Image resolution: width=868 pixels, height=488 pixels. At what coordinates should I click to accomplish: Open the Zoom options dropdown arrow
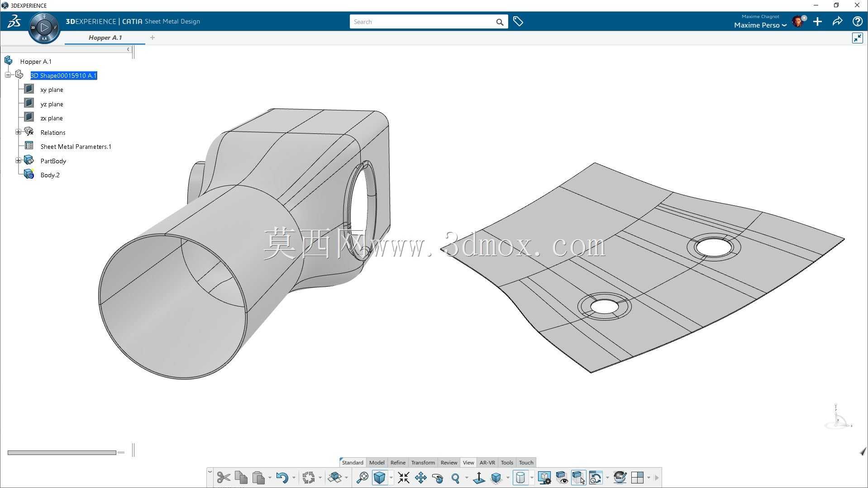(467, 478)
